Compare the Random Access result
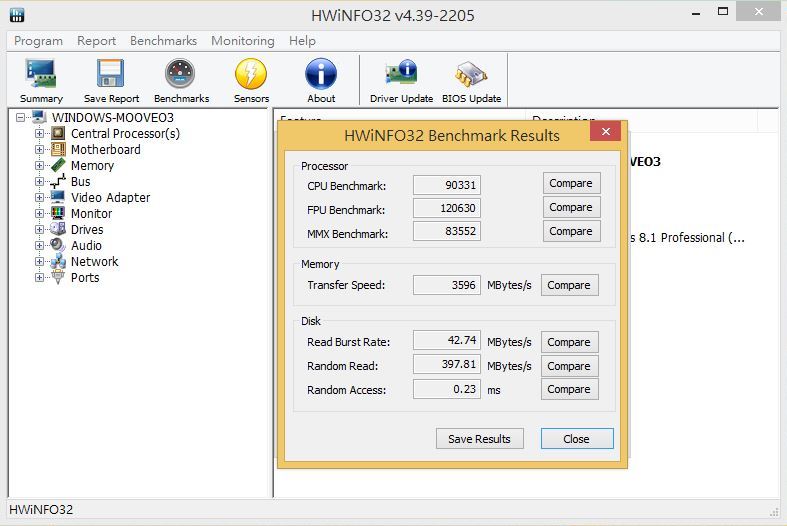This screenshot has width=787, height=526. (x=569, y=389)
